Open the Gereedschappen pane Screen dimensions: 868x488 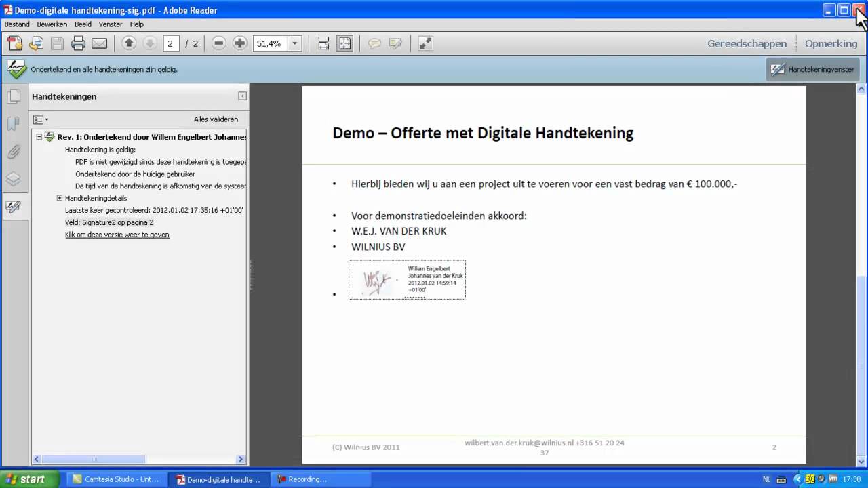click(x=747, y=43)
